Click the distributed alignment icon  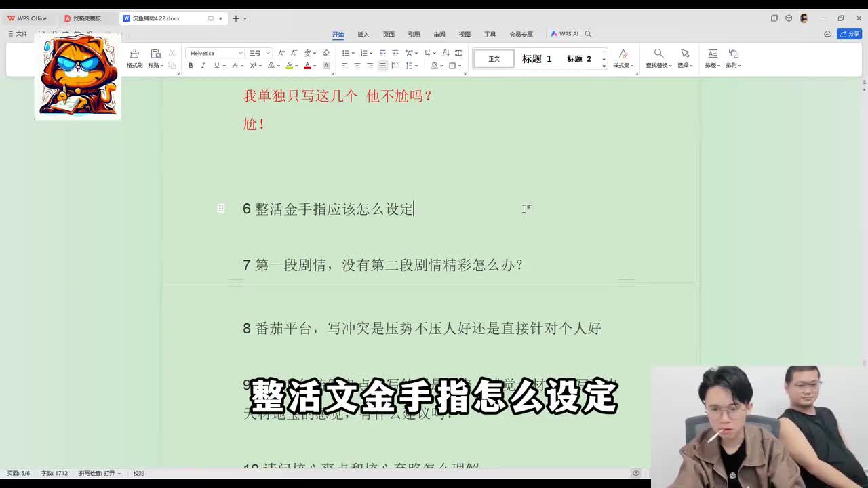coord(395,66)
